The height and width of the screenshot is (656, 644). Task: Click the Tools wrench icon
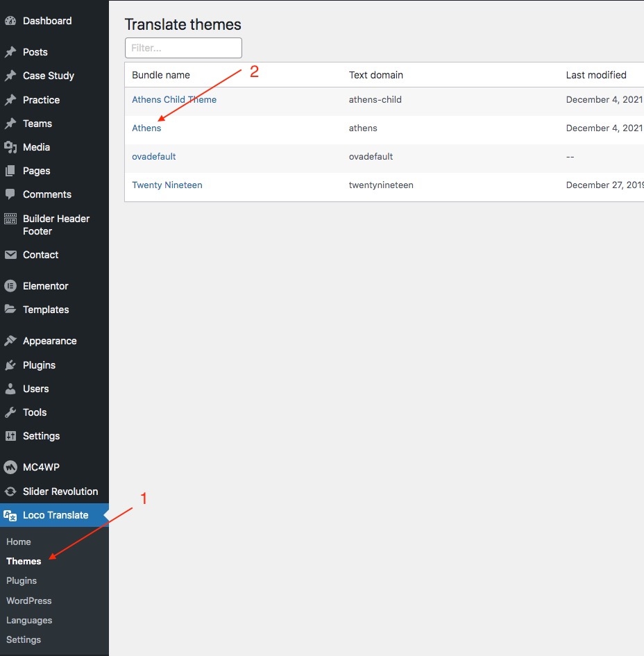[x=10, y=412]
